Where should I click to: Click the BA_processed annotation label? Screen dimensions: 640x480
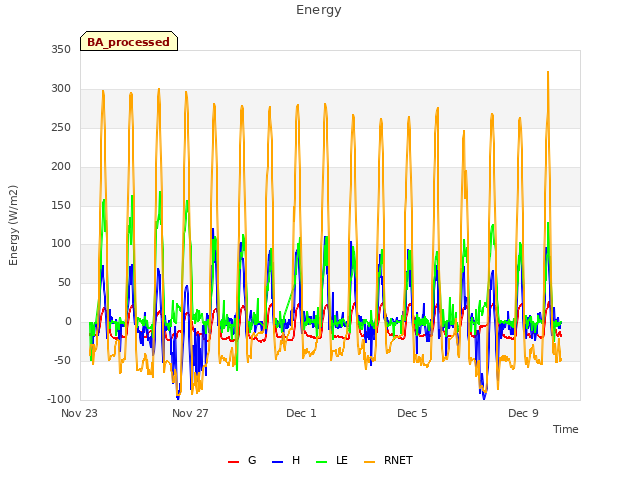tap(129, 42)
